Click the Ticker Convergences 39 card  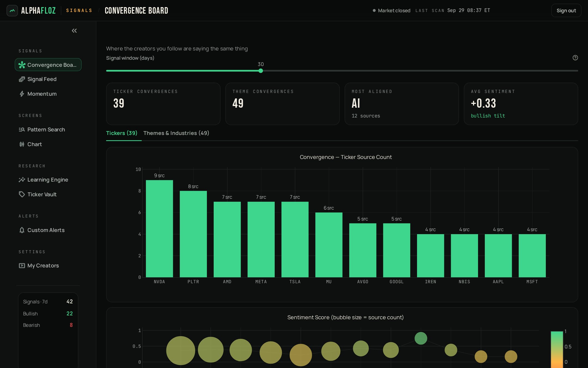(x=163, y=104)
